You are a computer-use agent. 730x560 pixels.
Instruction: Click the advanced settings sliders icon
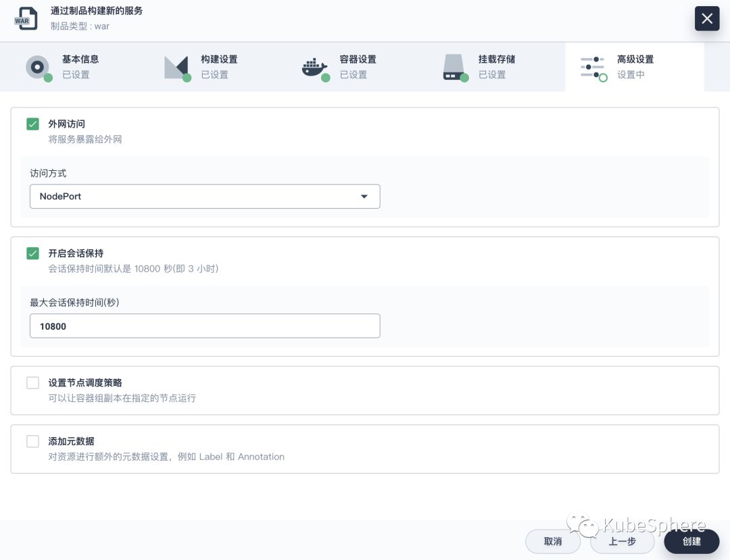click(x=593, y=68)
